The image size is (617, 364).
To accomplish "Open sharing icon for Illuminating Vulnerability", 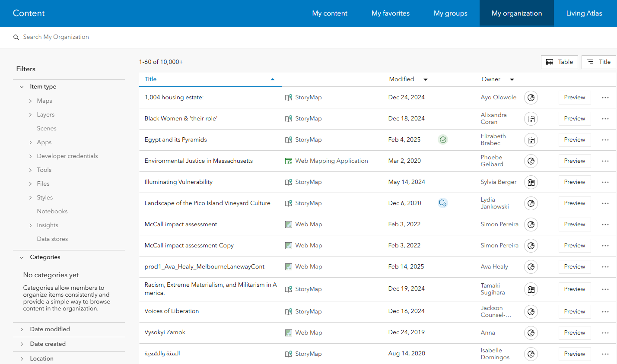I will coord(531,182).
